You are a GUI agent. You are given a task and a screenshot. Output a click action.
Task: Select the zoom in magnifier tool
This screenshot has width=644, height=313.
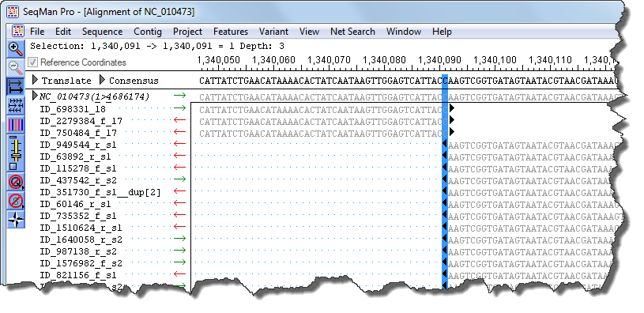click(16, 48)
